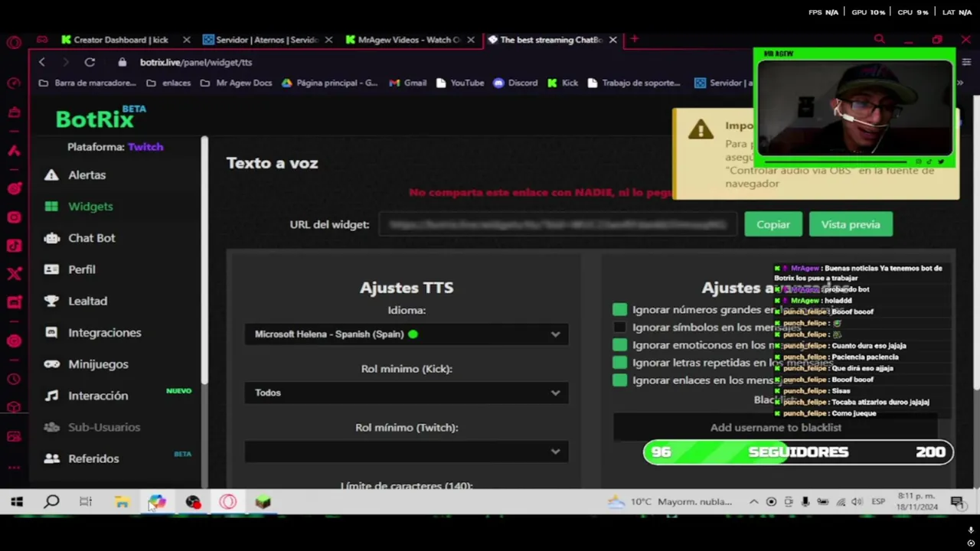Switch to Creator Dashboard | kick tab
Viewport: 980px width, 551px height.
click(x=121, y=40)
